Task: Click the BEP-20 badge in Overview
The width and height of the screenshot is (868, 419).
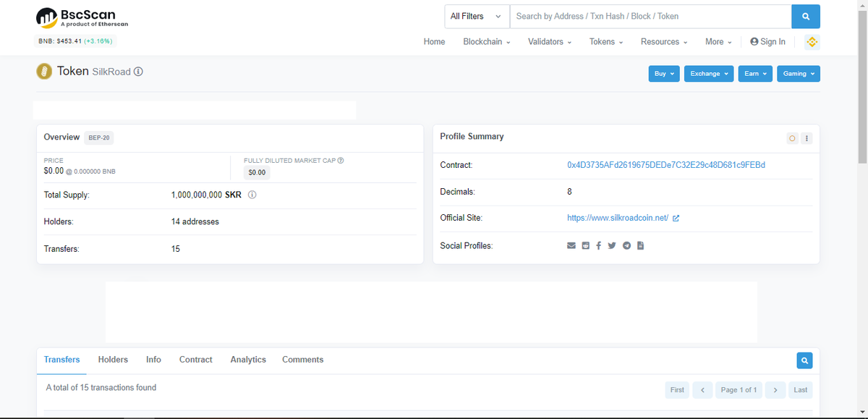Action: [98, 137]
